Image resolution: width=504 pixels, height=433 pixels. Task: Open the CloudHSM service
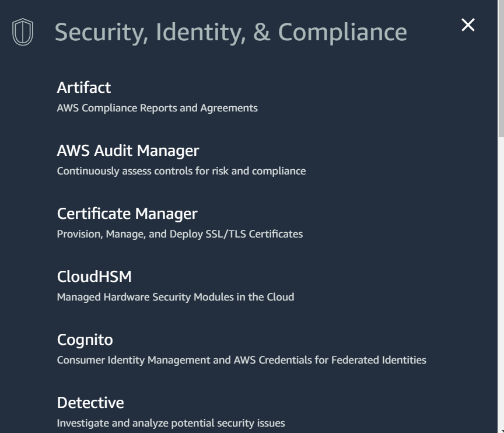[x=94, y=277]
